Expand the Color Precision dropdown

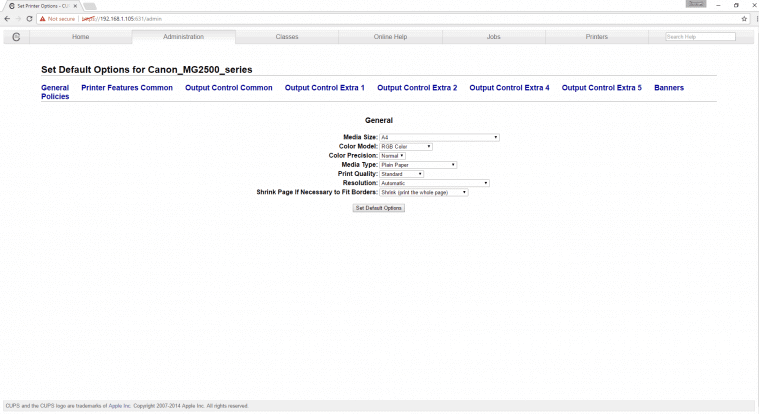[392, 156]
